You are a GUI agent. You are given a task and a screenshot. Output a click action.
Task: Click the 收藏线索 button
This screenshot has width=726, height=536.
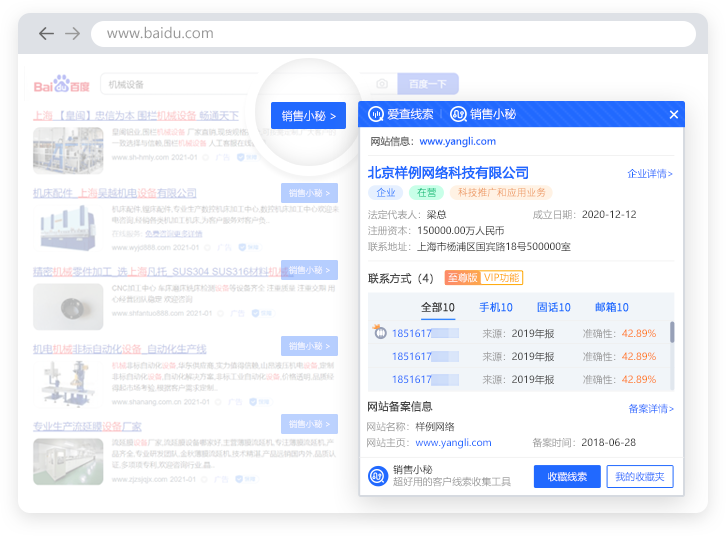(567, 476)
